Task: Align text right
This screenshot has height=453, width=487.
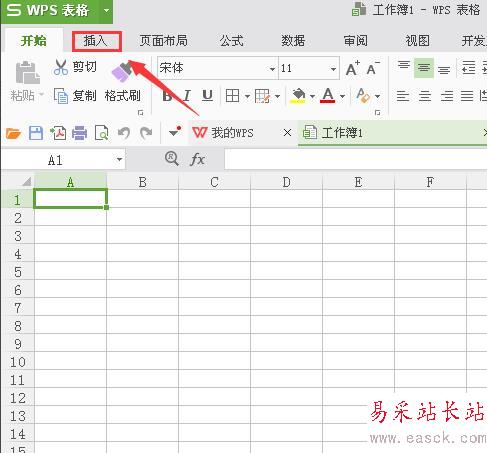Action: click(x=447, y=96)
